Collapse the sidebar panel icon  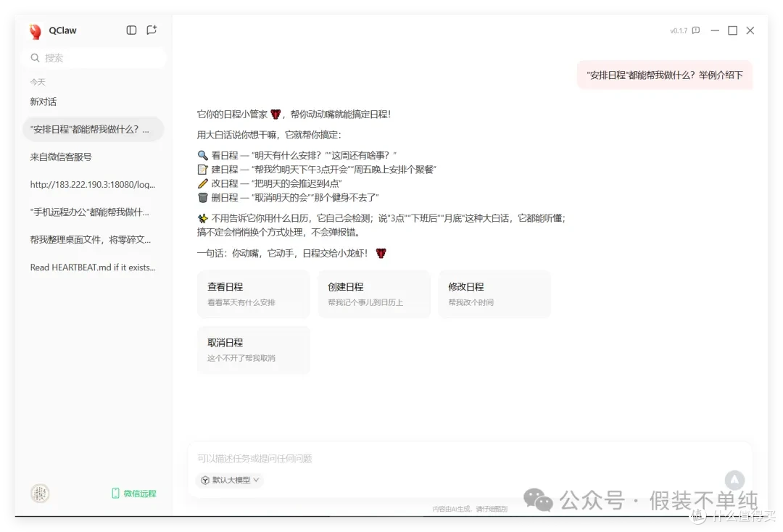(x=131, y=30)
